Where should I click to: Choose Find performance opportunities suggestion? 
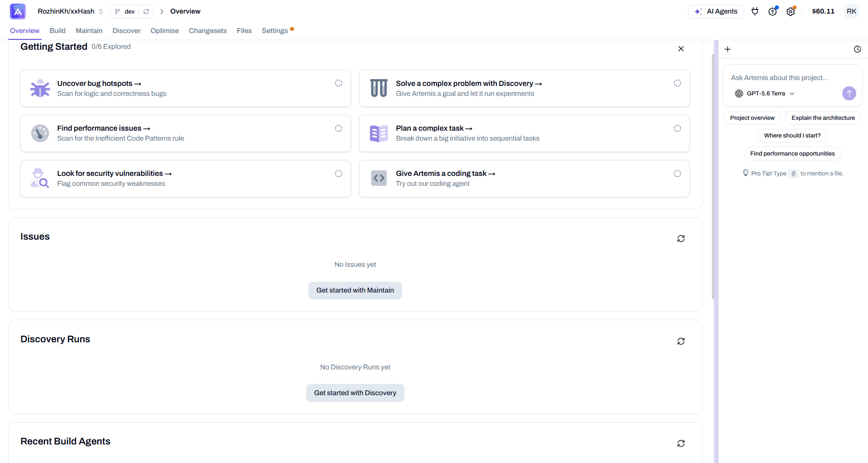[792, 154]
